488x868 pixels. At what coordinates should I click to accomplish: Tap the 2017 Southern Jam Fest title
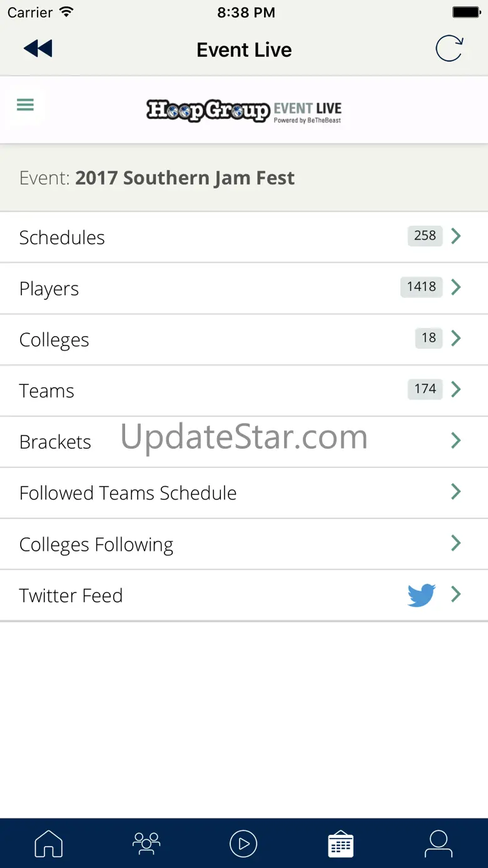coord(185,178)
